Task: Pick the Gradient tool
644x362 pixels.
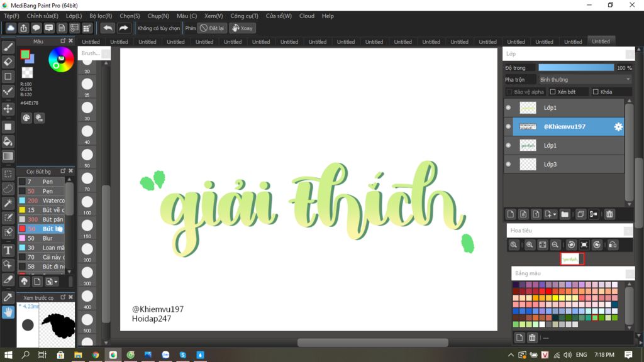Action: click(x=8, y=156)
